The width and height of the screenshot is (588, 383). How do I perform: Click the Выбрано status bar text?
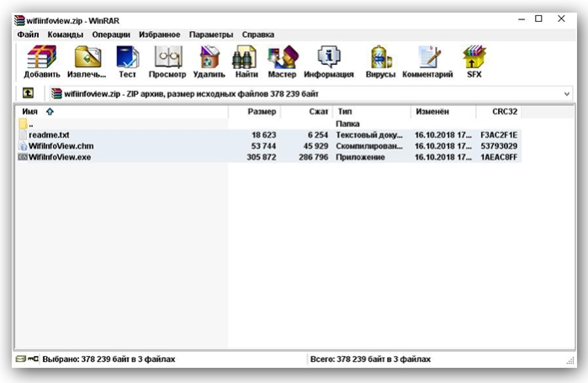point(109,359)
